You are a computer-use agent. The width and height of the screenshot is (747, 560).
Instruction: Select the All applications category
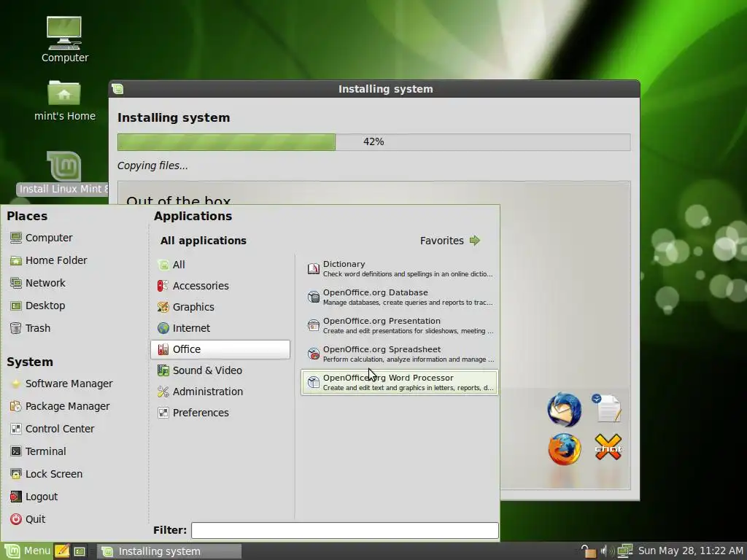(x=220, y=265)
